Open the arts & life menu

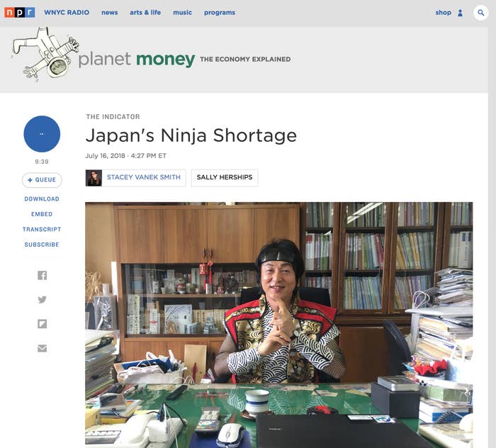(x=145, y=13)
